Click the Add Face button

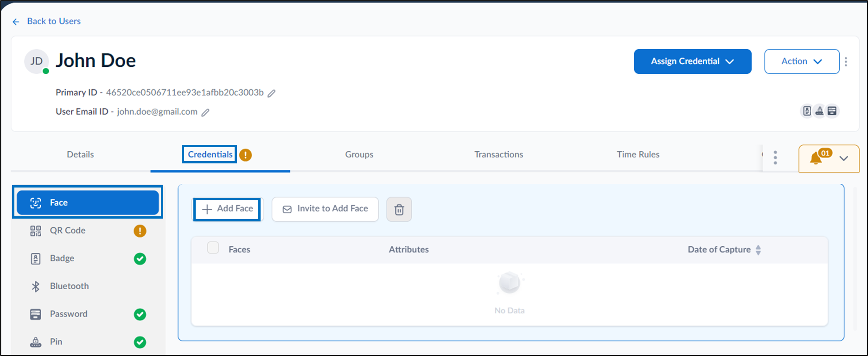(x=227, y=209)
